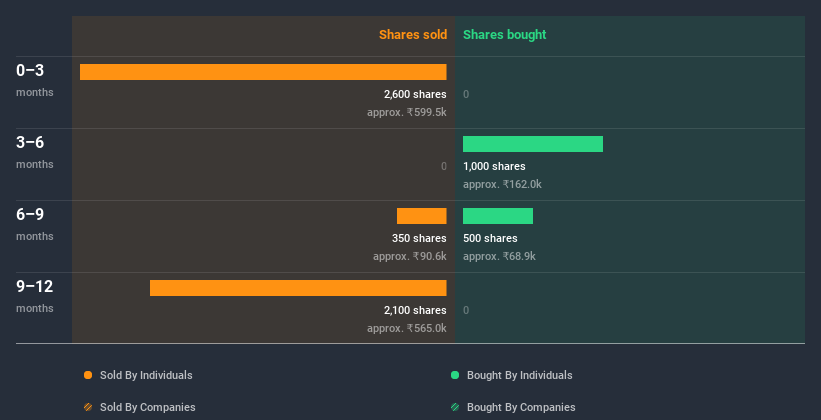
Task: Click the striped Bought By Companies legend icon
Action: [455, 407]
